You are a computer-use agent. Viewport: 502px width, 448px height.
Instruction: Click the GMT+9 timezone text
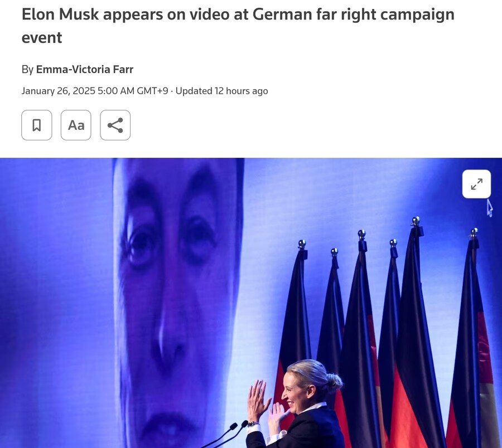pyautogui.click(x=152, y=91)
